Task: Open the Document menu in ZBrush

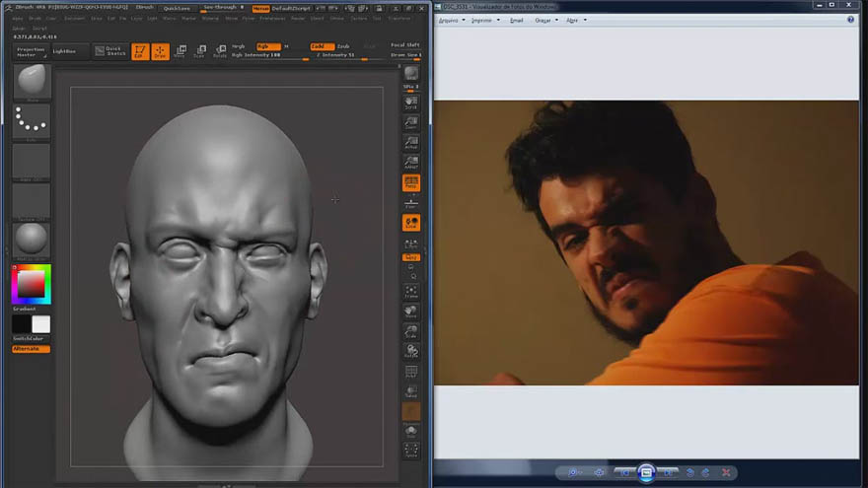Action: tap(74, 19)
